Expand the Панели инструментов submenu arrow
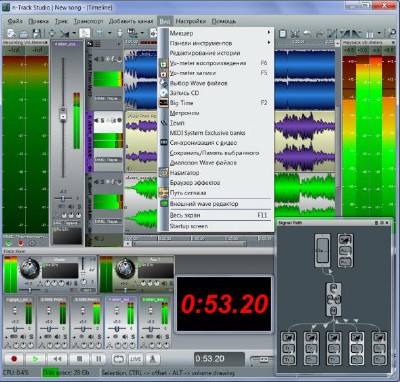 coord(269,43)
